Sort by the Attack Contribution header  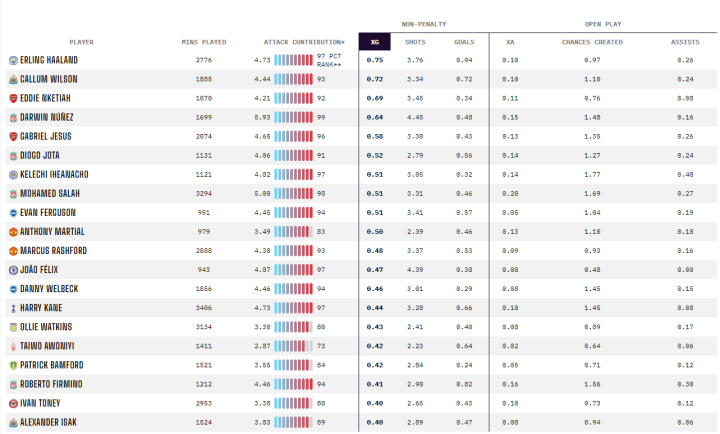tap(304, 42)
